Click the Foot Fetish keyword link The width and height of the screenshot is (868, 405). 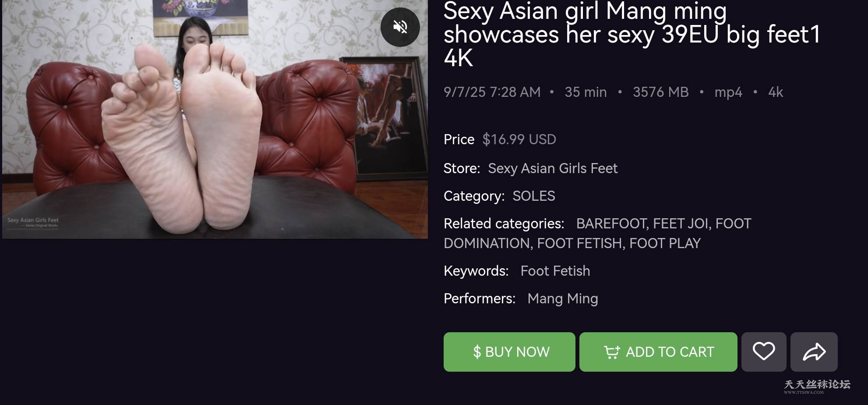(x=555, y=271)
